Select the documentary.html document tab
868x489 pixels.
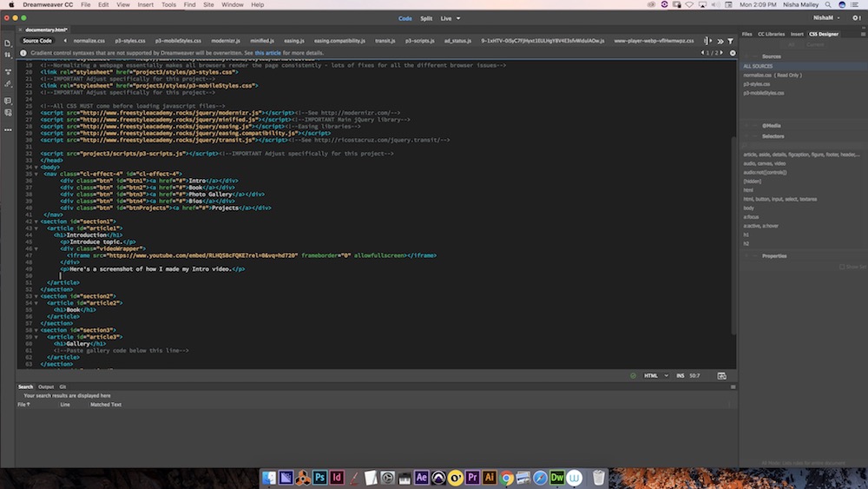point(46,30)
